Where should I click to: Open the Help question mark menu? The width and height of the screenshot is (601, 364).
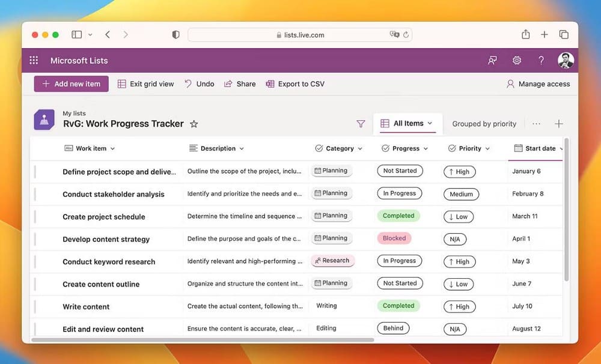(x=540, y=61)
